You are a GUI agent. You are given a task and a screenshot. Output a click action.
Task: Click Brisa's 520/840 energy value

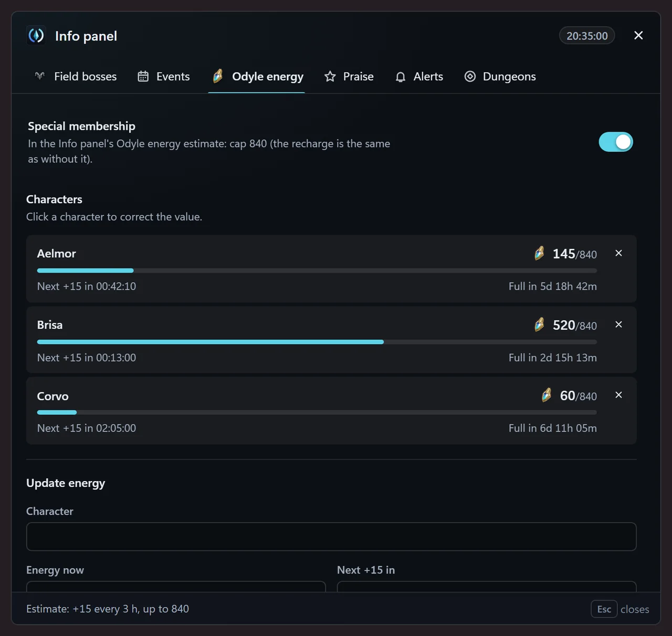tap(575, 326)
